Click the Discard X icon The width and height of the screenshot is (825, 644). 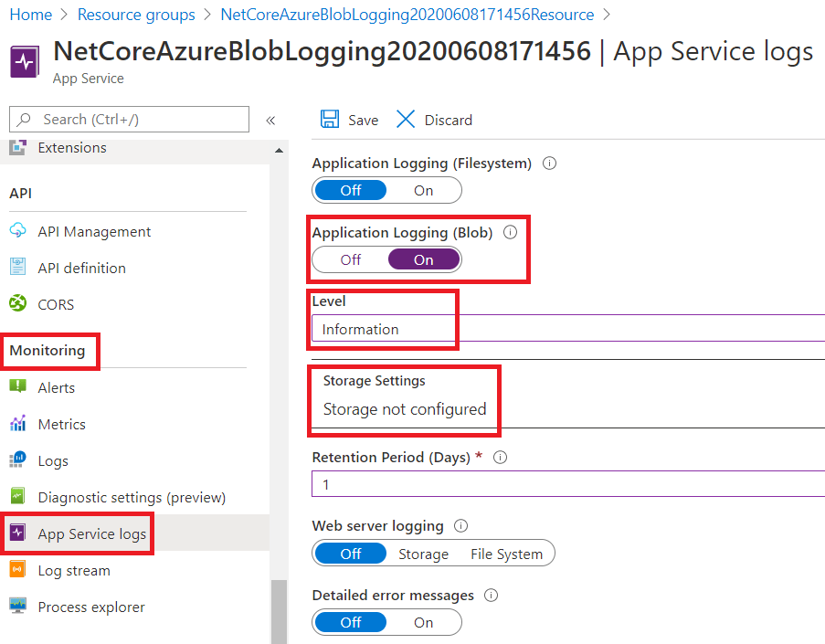pos(406,120)
